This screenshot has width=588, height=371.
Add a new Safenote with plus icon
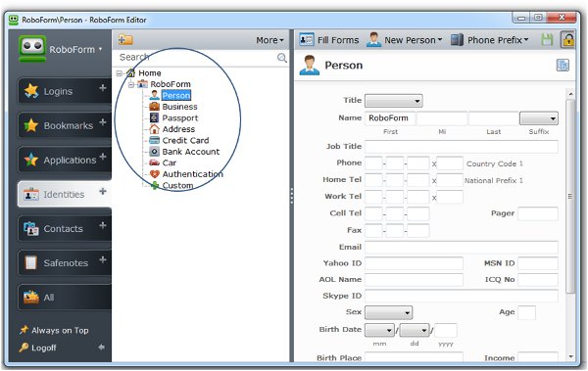pos(102,259)
